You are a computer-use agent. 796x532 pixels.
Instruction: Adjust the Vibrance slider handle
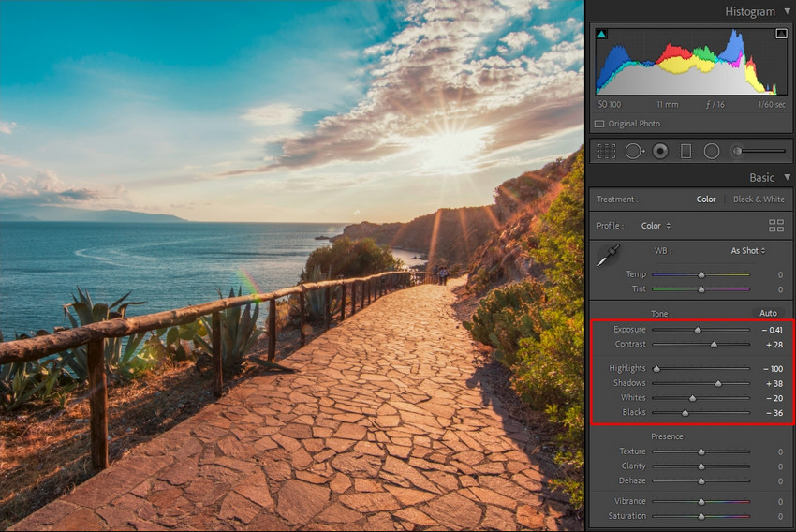tap(701, 501)
